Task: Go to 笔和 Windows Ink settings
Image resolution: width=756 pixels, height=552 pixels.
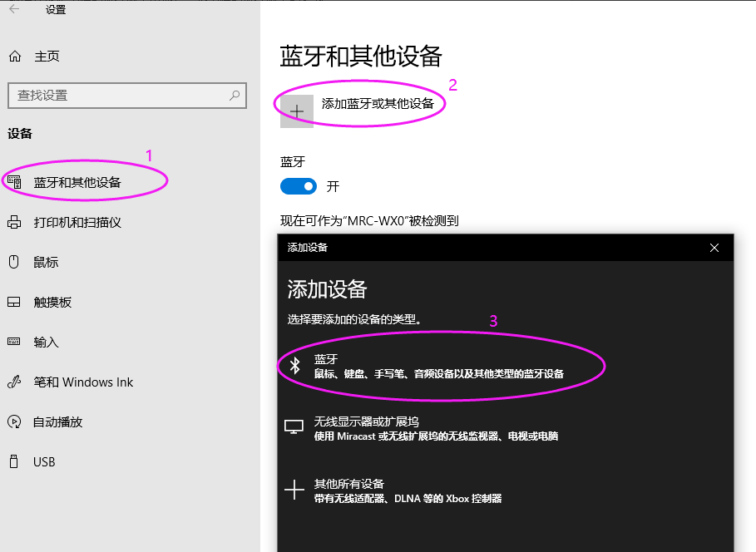Action: click(x=83, y=382)
